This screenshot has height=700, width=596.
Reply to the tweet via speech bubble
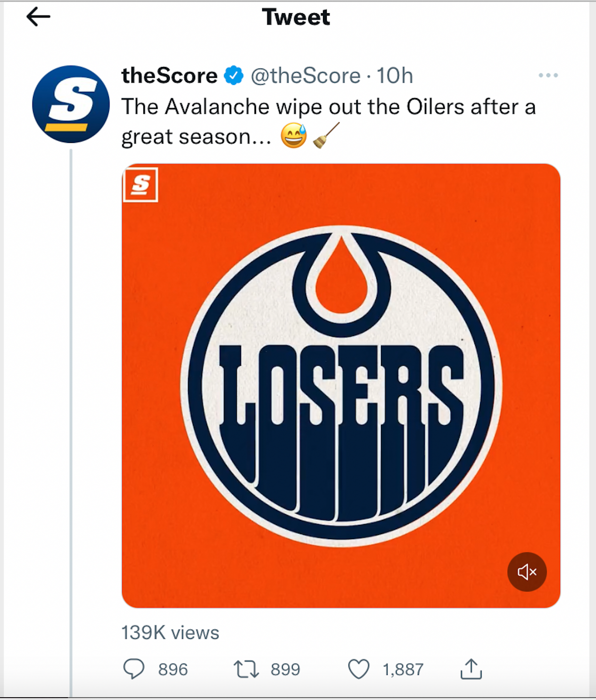134,669
